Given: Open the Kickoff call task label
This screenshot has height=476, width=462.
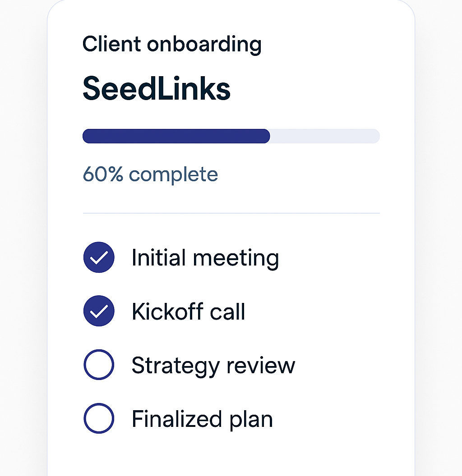Looking at the screenshot, I should tap(188, 311).
